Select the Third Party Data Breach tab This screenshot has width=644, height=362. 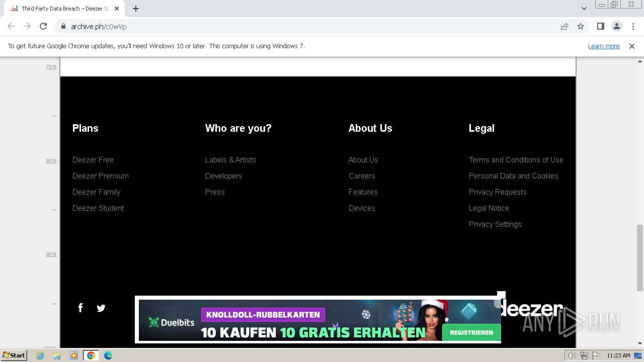click(x=64, y=9)
